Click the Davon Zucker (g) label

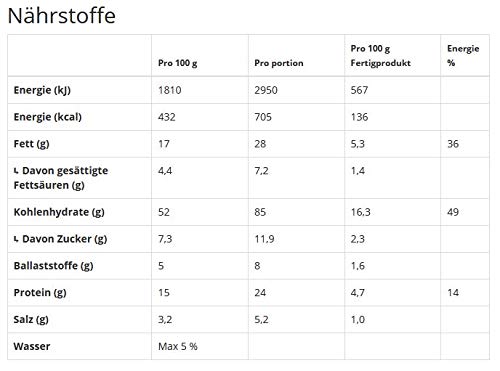click(x=60, y=239)
